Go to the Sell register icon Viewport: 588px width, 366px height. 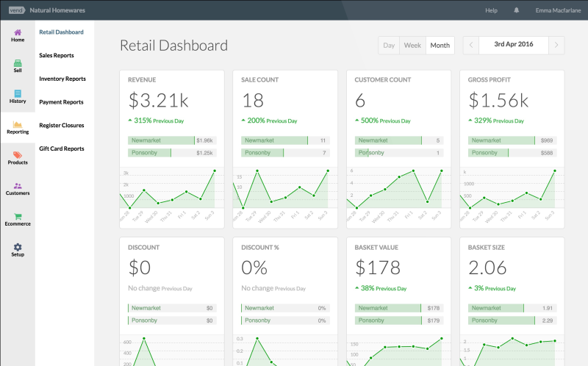18,65
